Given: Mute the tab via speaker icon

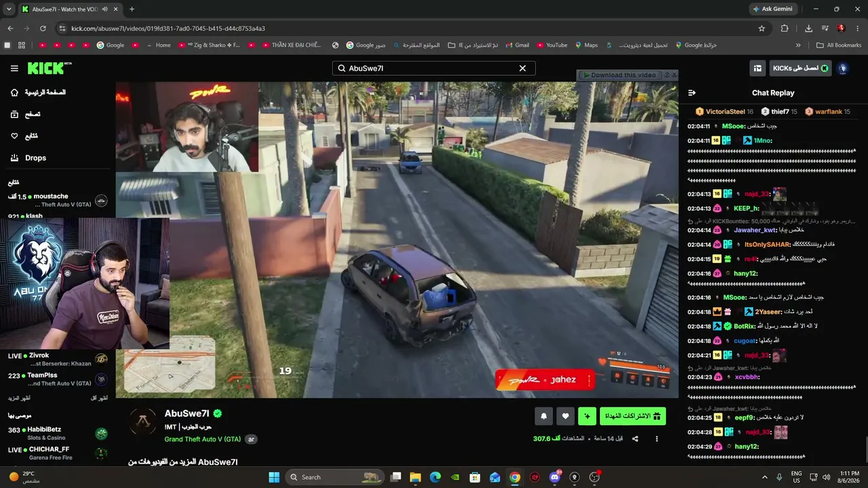Looking at the screenshot, I should click(104, 9).
